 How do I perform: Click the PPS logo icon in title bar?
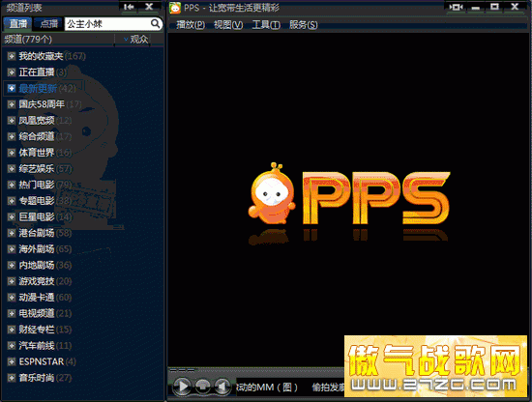(175, 8)
